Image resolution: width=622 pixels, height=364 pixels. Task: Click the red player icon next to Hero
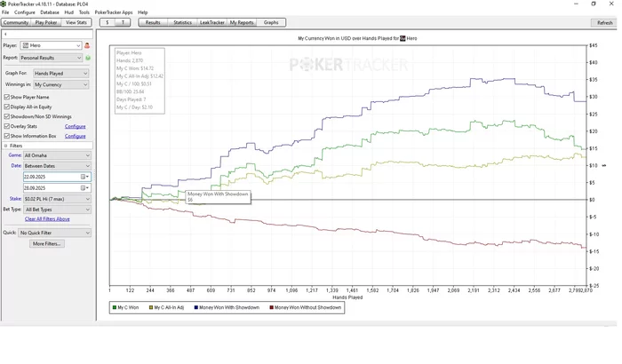[87, 45]
